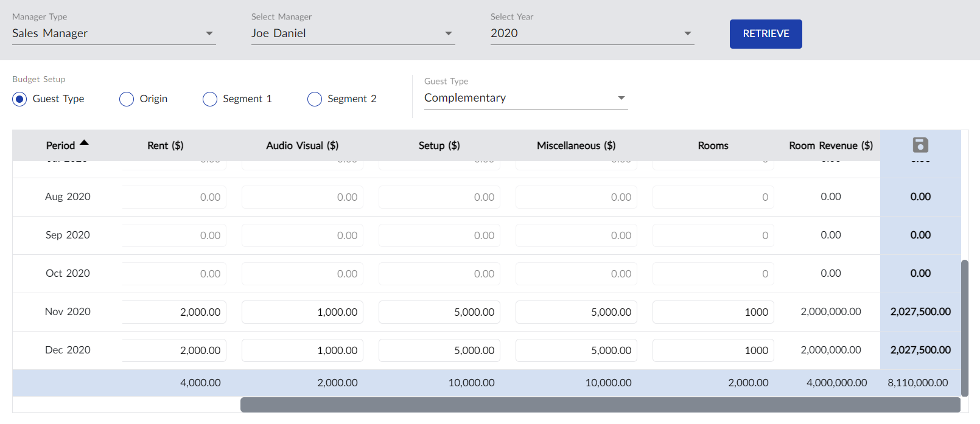Screen dimensions: 980x424
Task: Edit the Miscellaneous field for Nov 2020
Action: click(x=576, y=312)
